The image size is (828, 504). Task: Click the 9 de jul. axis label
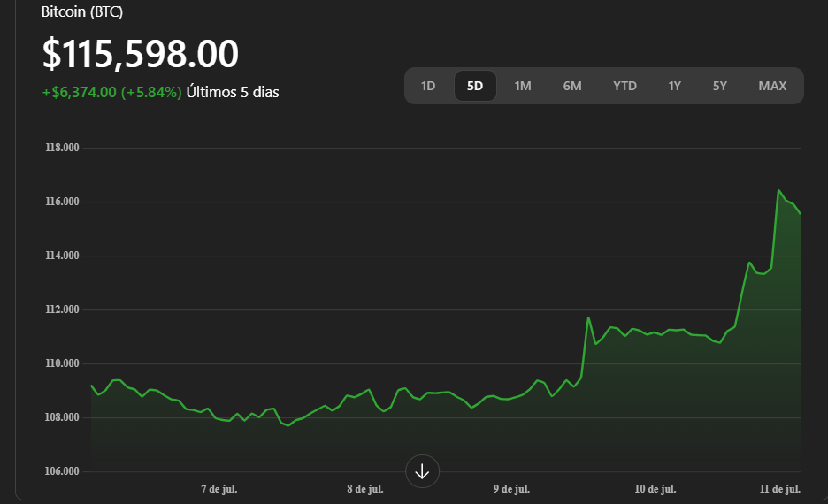(x=511, y=489)
